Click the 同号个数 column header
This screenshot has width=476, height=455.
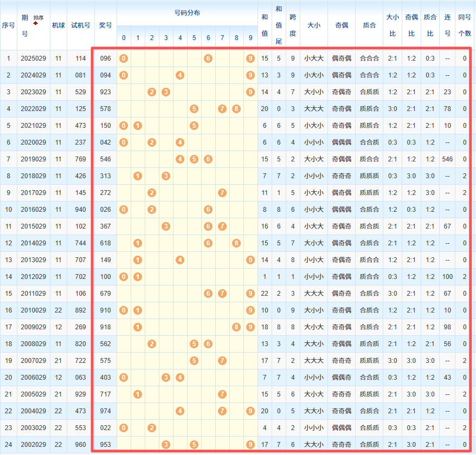point(465,25)
